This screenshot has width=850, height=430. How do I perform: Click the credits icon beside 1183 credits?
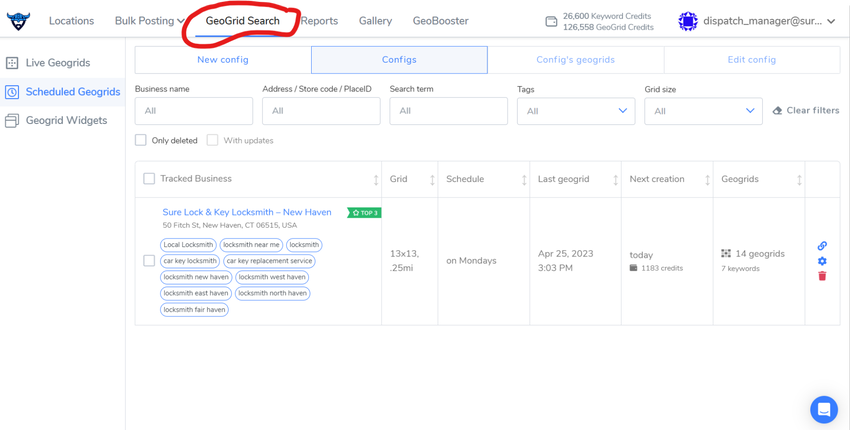click(x=633, y=268)
